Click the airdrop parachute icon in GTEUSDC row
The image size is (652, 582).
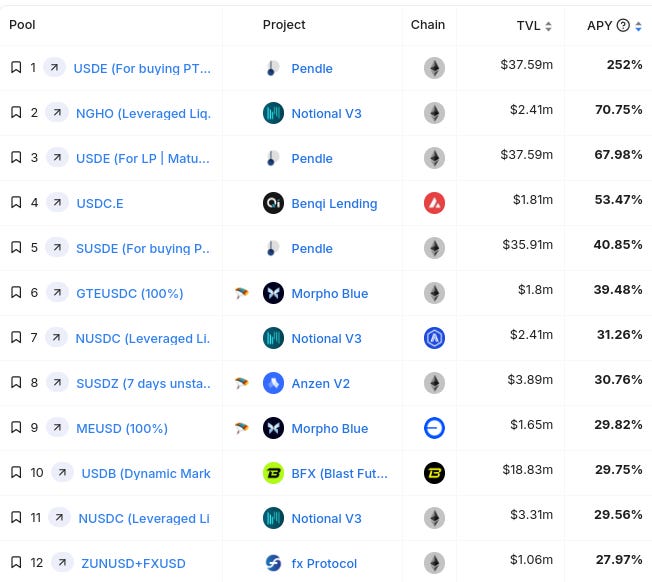241,293
